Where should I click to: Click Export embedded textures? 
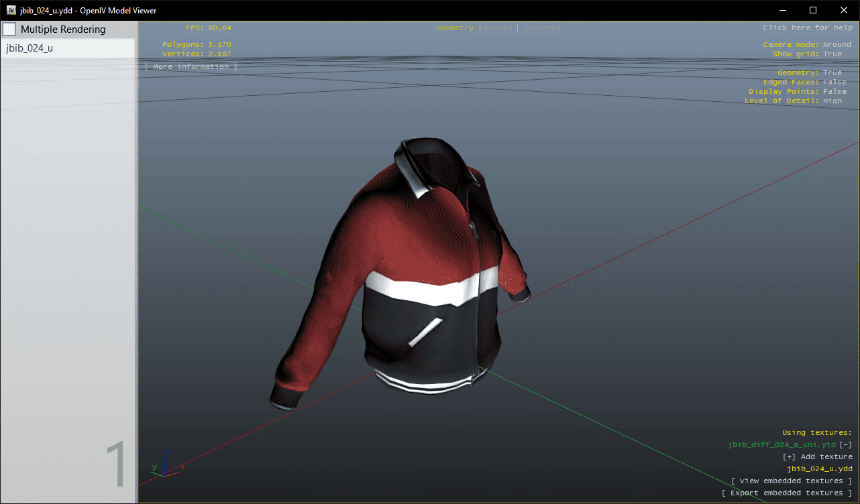coord(787,493)
